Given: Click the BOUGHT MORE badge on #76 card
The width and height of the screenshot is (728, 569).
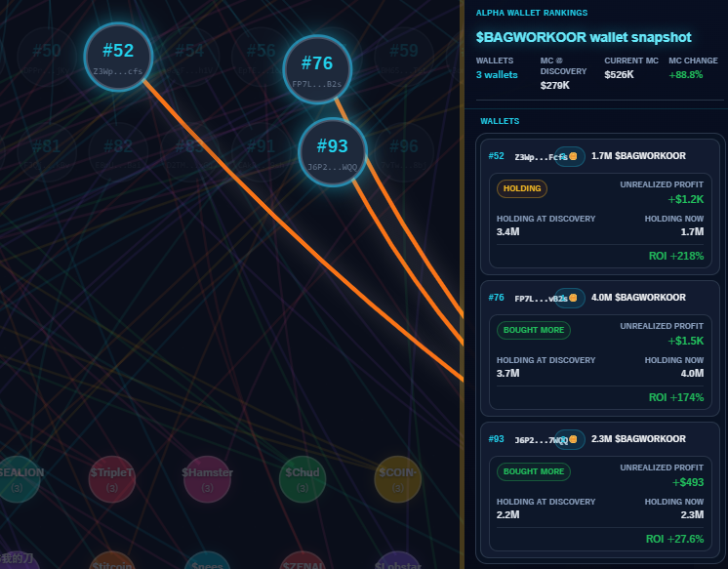Looking at the screenshot, I should (x=534, y=330).
